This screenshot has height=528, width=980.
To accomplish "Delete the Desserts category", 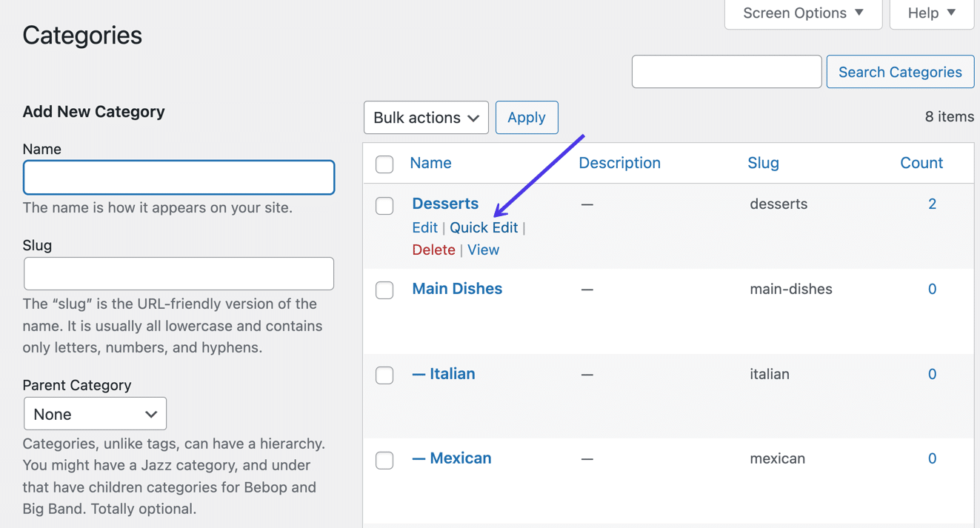I will [x=433, y=250].
